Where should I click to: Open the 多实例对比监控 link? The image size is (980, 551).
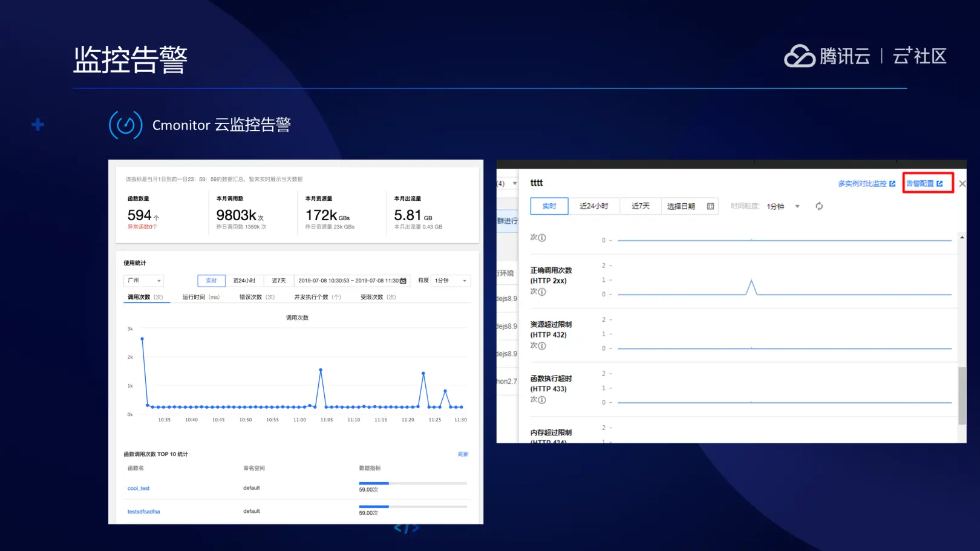[x=866, y=183]
